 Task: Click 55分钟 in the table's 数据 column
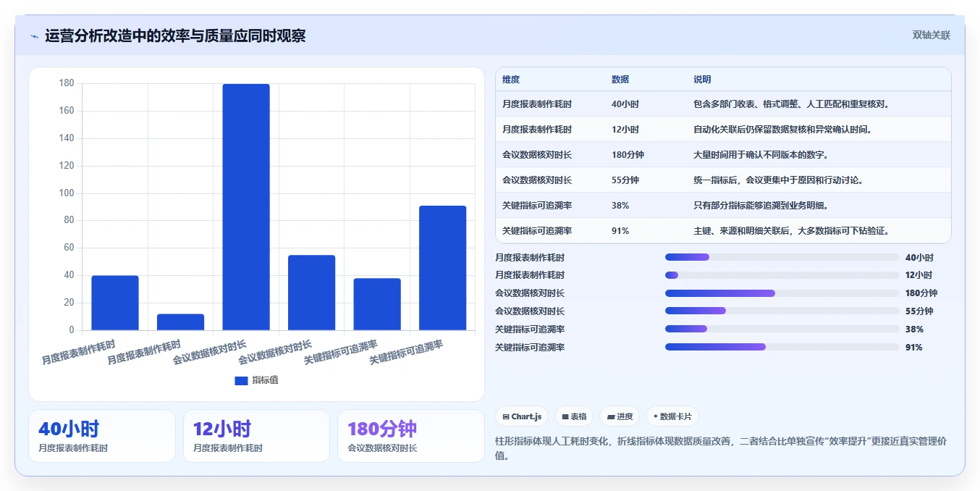625,180
